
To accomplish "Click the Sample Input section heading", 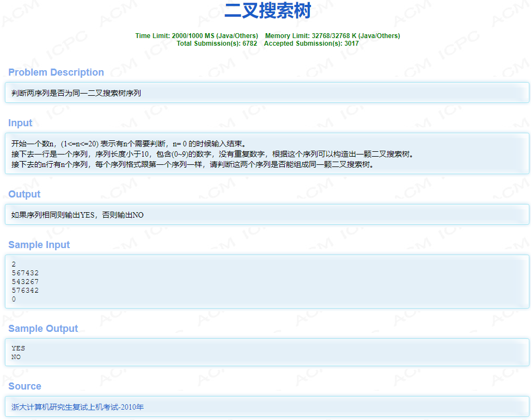I will [x=39, y=245].
